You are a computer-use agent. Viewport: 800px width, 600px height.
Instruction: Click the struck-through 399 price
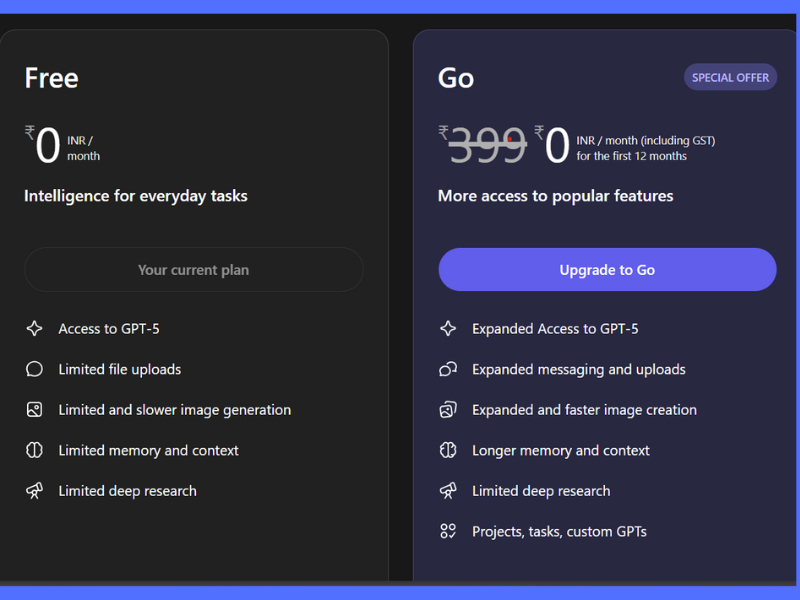point(487,147)
